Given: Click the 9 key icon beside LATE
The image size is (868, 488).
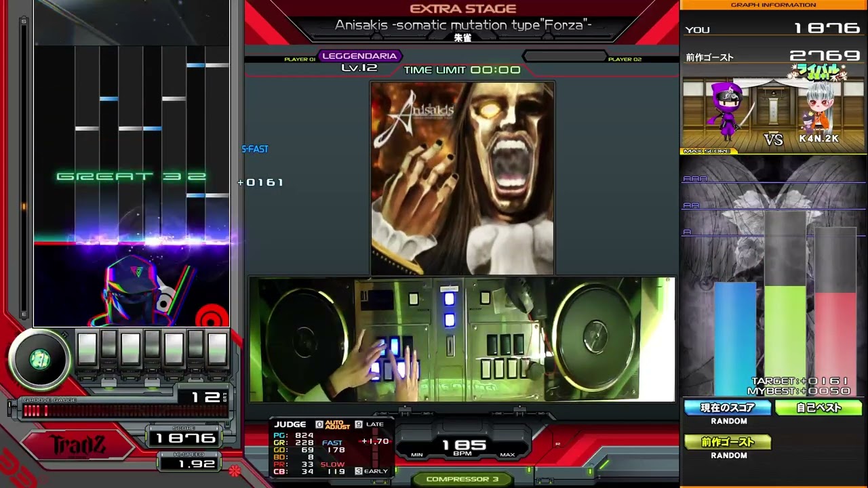Looking at the screenshot, I should click(x=359, y=425).
